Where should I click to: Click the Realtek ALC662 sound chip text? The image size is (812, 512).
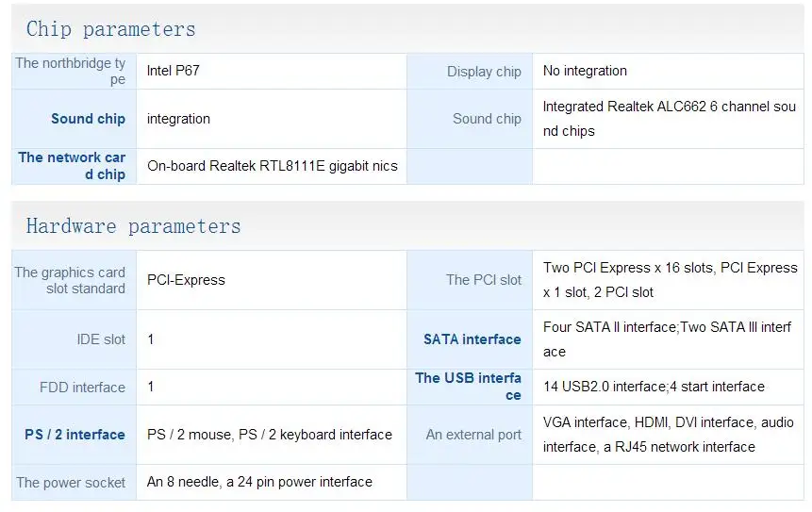click(669, 119)
